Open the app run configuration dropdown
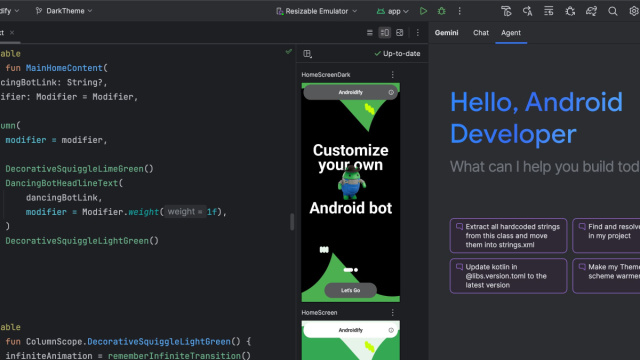Image resolution: width=640 pixels, height=360 pixels. point(392,11)
